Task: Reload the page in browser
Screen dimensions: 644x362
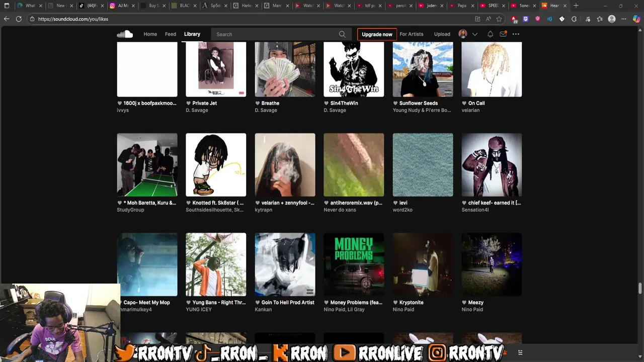Action: 19,19
